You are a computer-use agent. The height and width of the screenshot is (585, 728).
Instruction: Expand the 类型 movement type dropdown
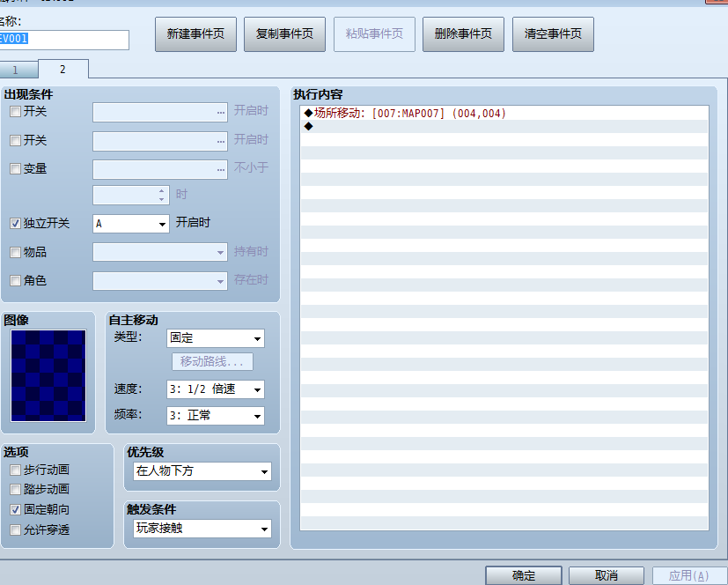(215, 338)
